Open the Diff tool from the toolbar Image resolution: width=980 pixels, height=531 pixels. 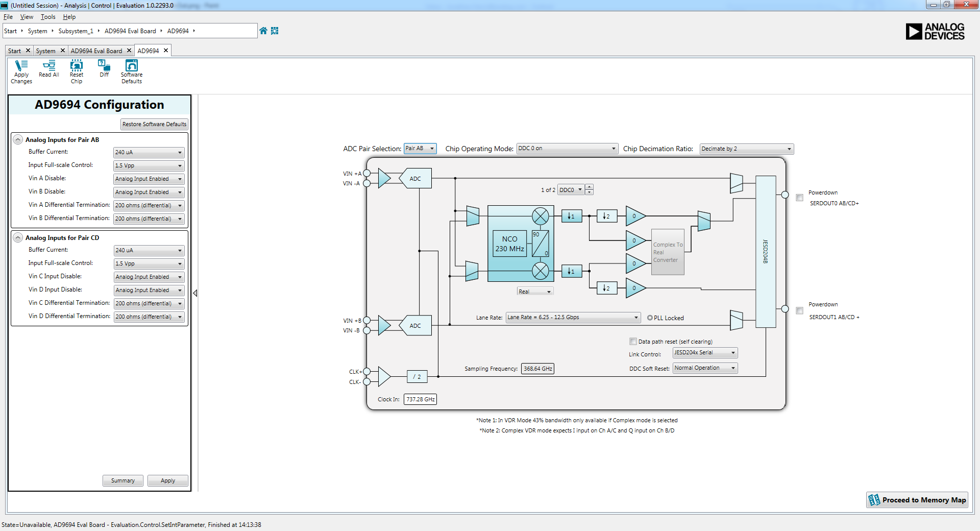tap(104, 69)
